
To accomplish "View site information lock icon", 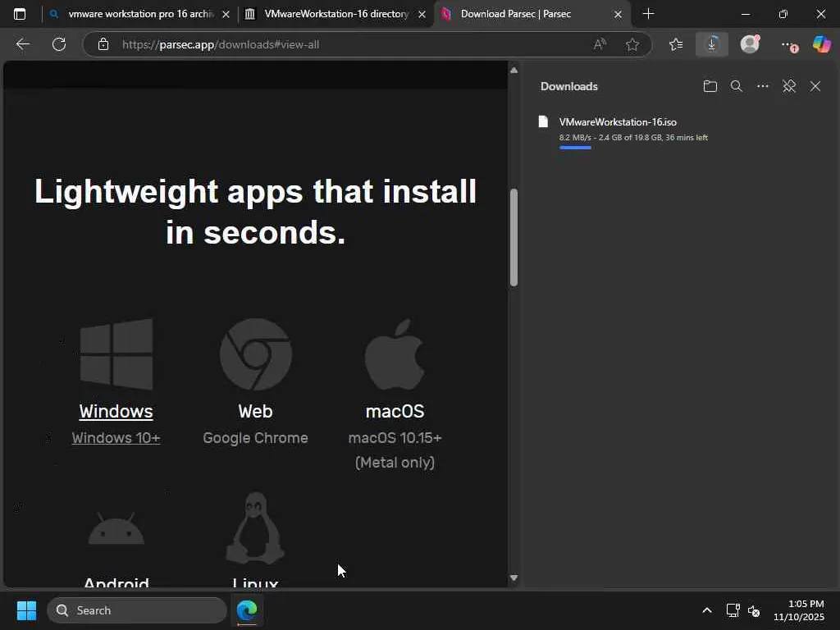I will [x=103, y=44].
